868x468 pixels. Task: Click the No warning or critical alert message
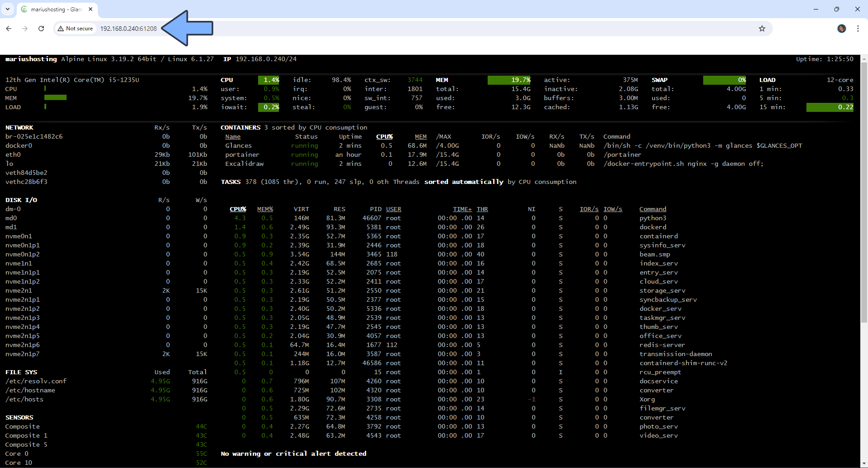tap(293, 454)
